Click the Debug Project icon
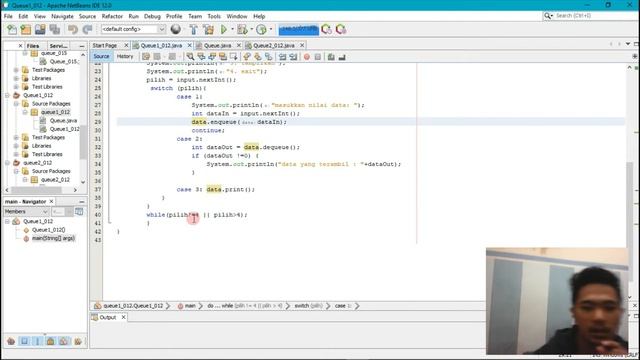The width and height of the screenshot is (640, 360). 242,29
